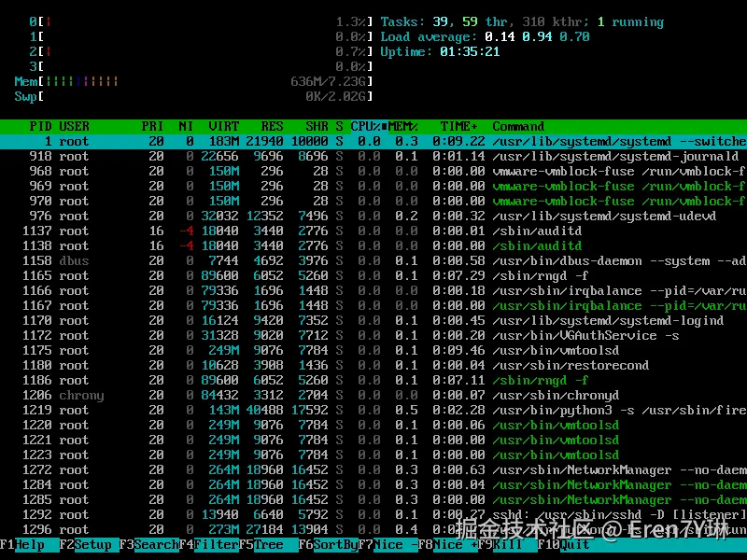This screenshot has width=747, height=560.
Task: Click the Mem usage meter bar
Action: click(193, 81)
